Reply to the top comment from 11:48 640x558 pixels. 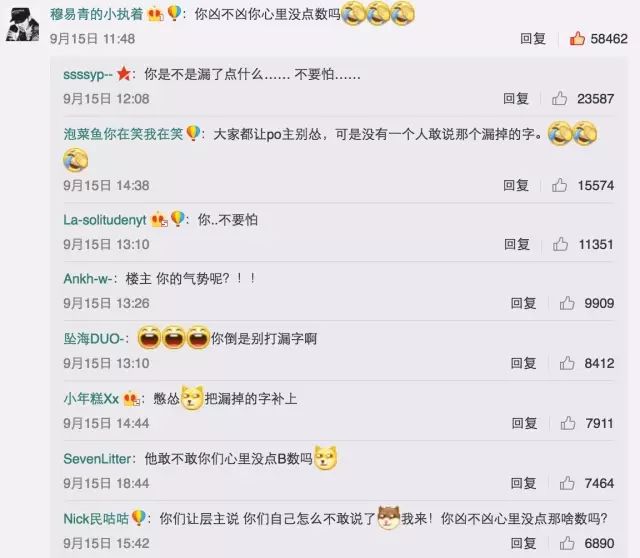pos(533,39)
